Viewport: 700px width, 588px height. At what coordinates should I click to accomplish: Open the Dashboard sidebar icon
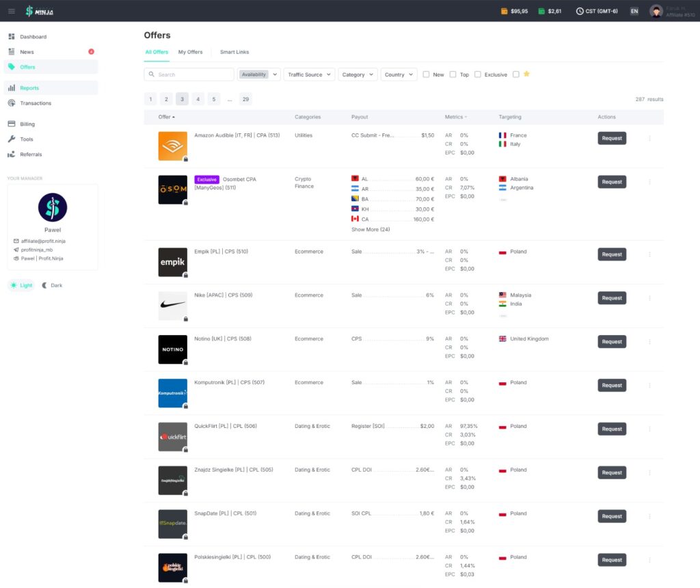click(x=12, y=36)
